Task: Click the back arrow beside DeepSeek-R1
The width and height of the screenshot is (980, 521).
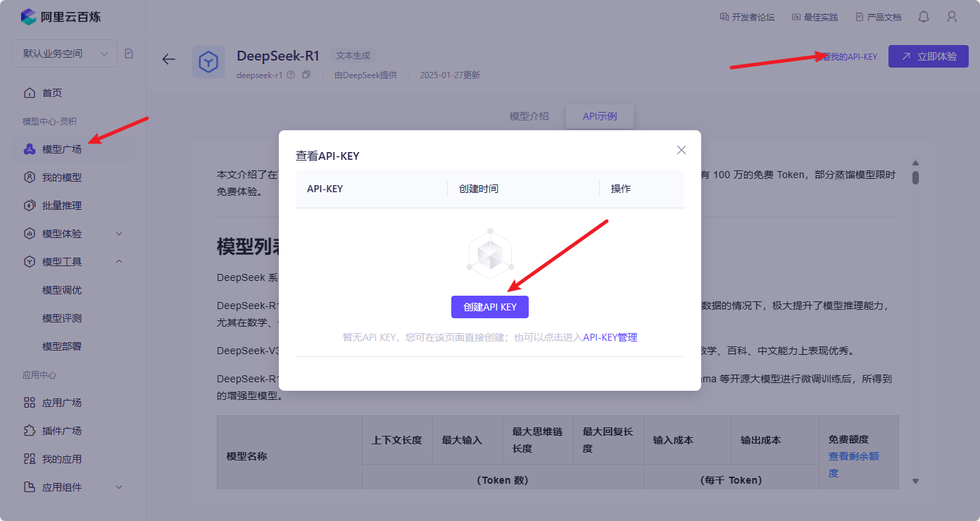Action: (168, 59)
